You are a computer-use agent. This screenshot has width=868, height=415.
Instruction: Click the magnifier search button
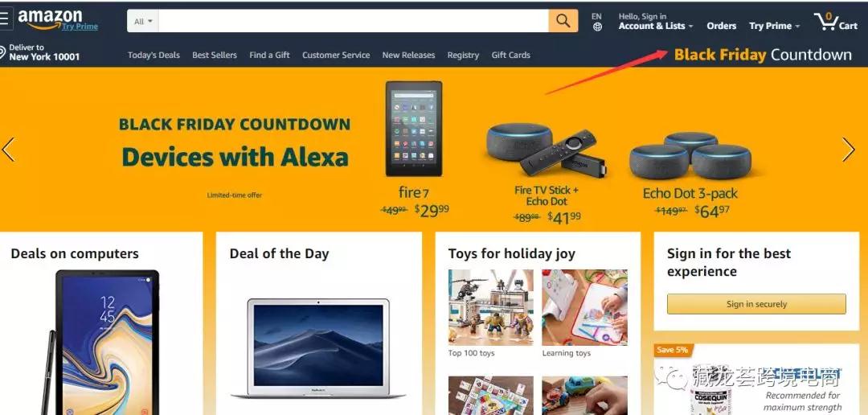(563, 20)
